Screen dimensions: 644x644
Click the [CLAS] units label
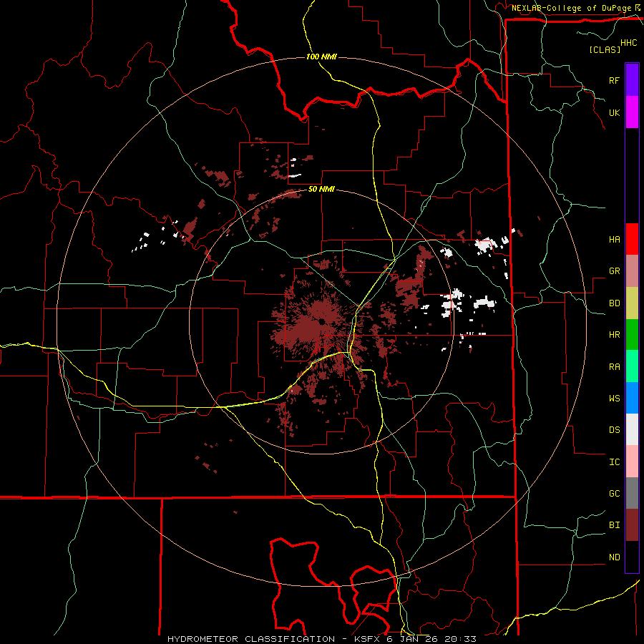pos(605,49)
